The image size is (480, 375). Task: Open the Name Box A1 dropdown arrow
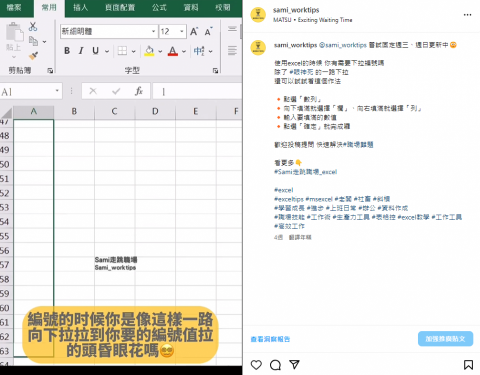57,91
